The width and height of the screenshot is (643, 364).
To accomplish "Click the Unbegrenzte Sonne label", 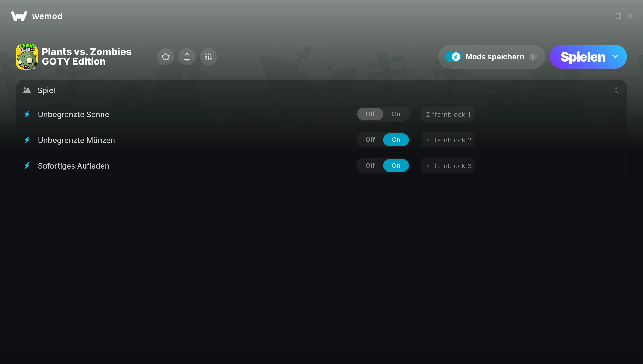I will (73, 115).
